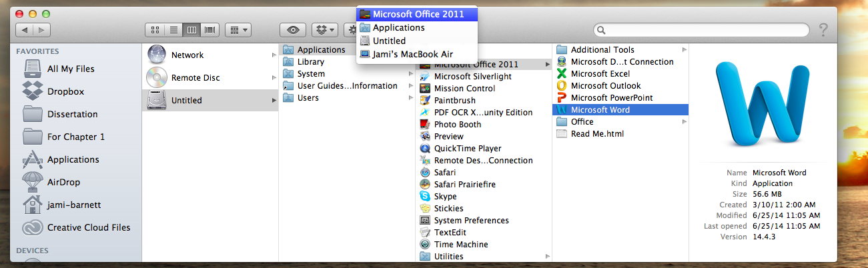Screen dimensions: 868x268
Task: Expand the Utilities folder arrow
Action: [547, 256]
